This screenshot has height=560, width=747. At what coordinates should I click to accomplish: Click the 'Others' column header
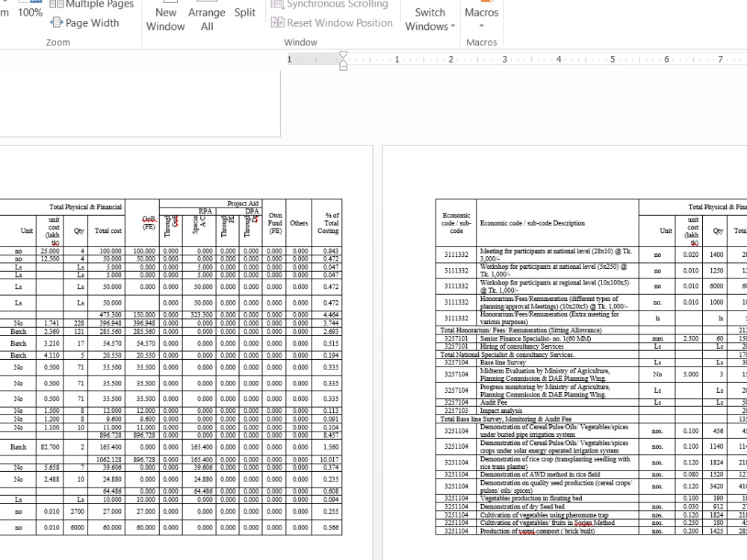299,223
